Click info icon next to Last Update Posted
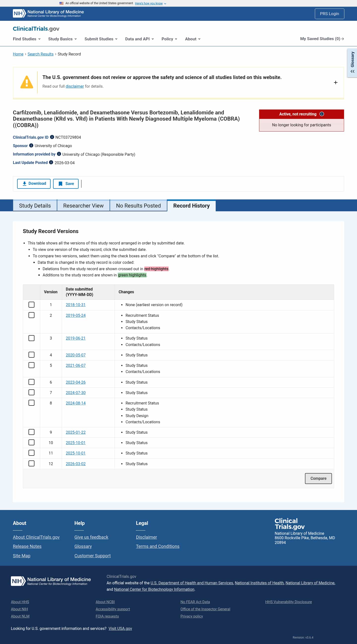Screen dimensions: 357x644 51,162
